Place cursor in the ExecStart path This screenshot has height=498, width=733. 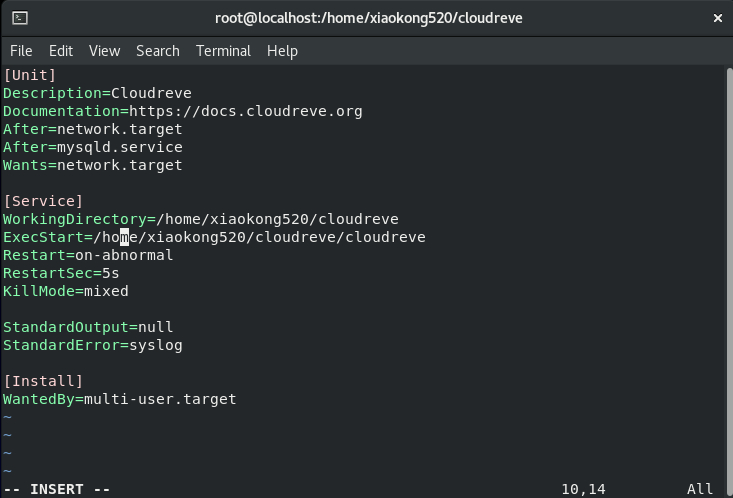260,237
